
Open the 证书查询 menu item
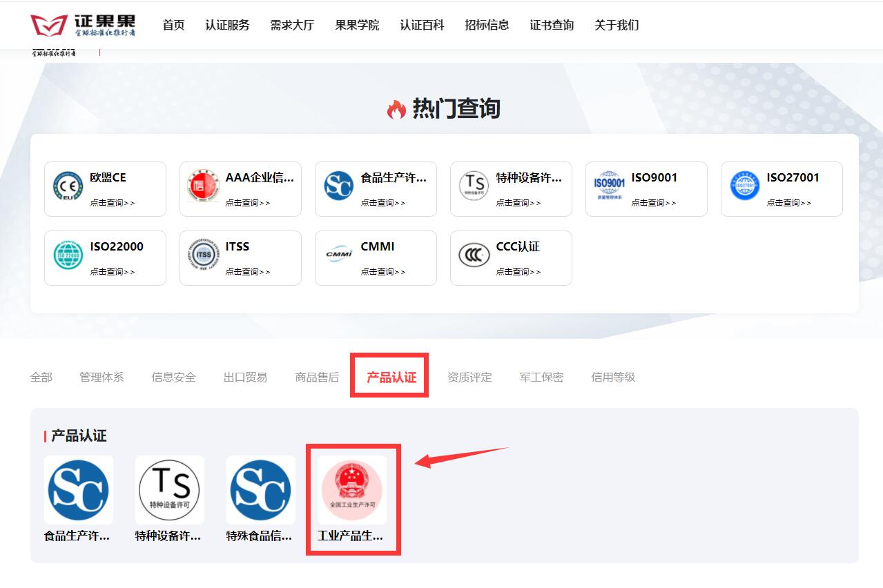click(552, 25)
